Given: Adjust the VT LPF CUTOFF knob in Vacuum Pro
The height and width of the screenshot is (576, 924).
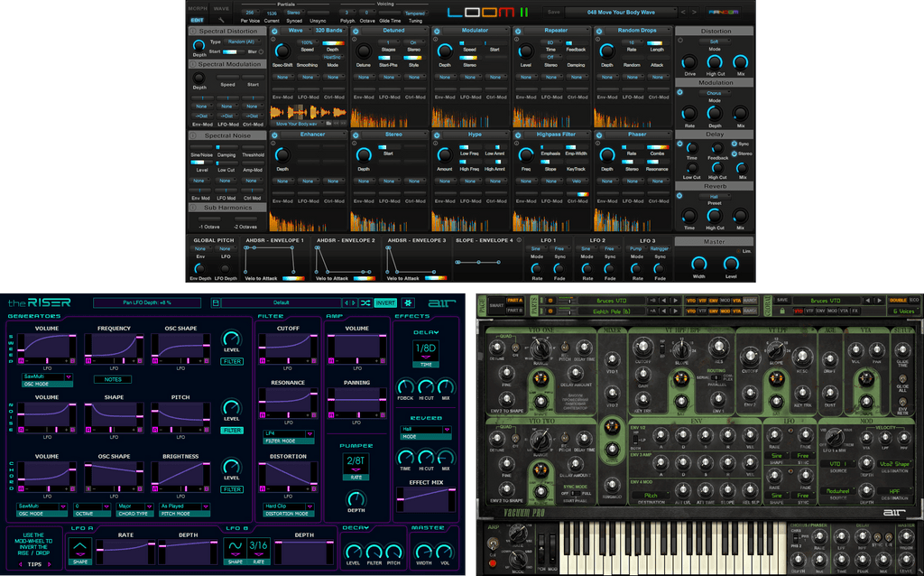Looking at the screenshot, I should [750, 357].
